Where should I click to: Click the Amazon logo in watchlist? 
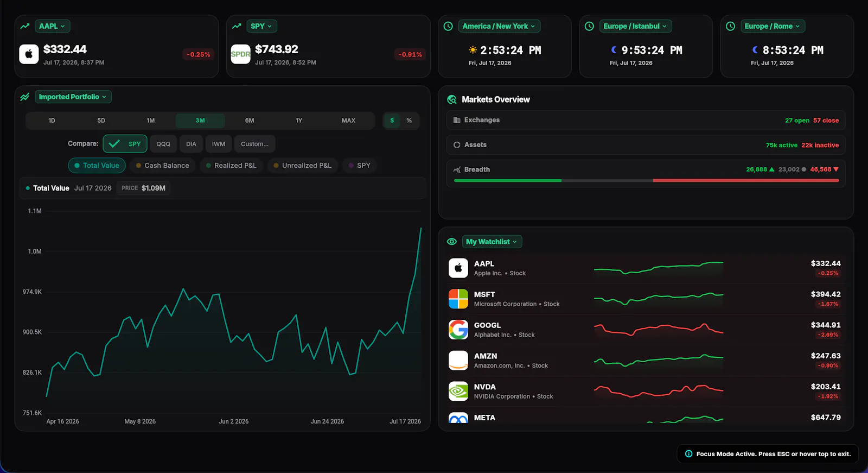tap(458, 361)
